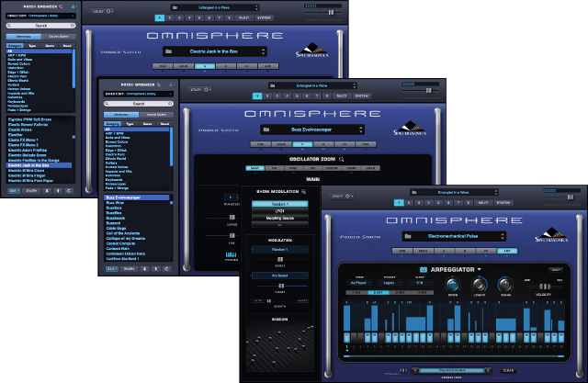Open the arpeggiator Trigger dropdown showing Legato
588x383 pixels.
[x=390, y=283]
